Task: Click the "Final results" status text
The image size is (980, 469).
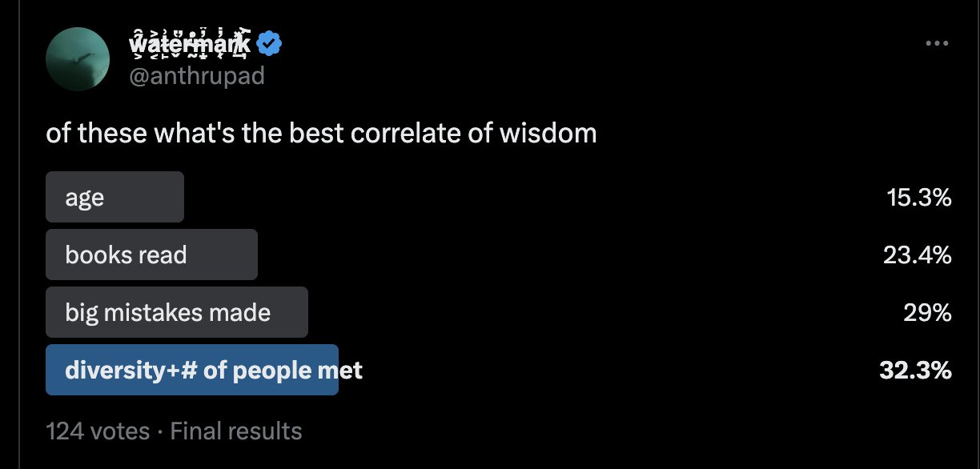Action: (236, 431)
